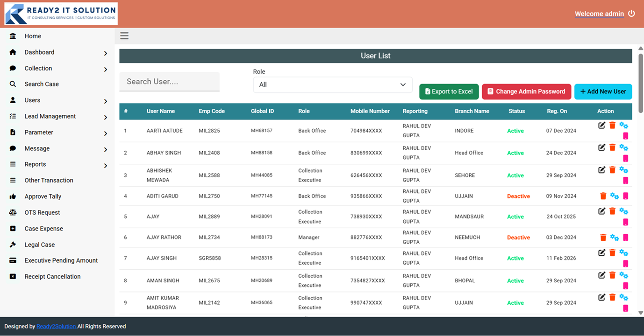Open the blue gears settings icon for AJAY

click(623, 211)
